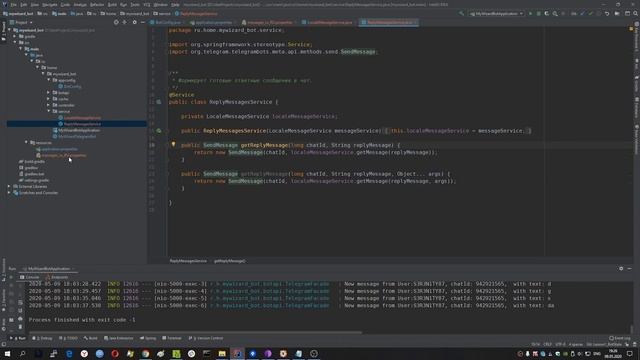Run MyWizardBotApplication with green play icon
Viewport: 640px width, 360px height.
[x=530, y=13]
